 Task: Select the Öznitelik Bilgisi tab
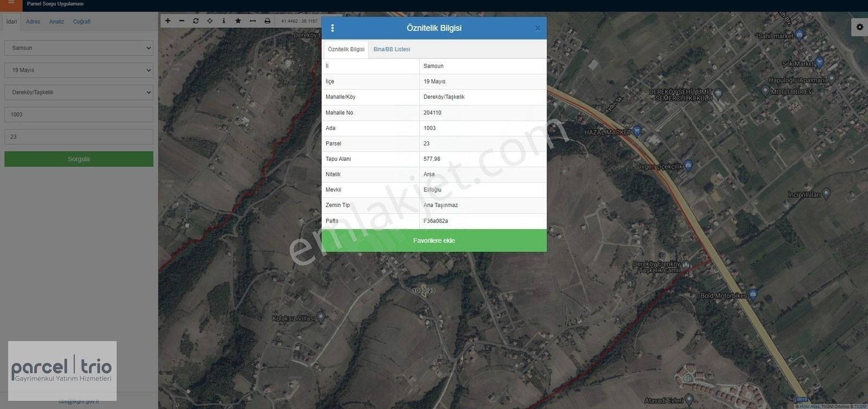[346, 49]
